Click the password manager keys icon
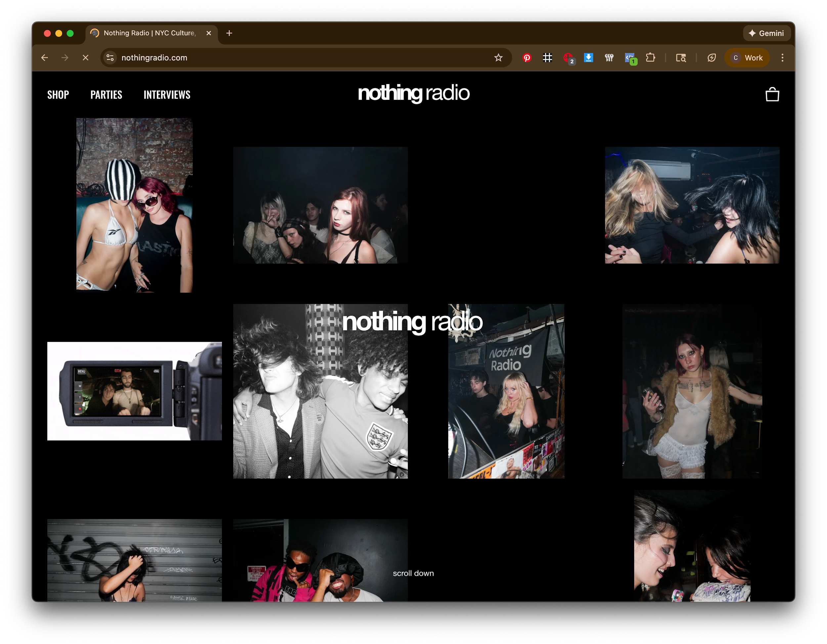Image resolution: width=827 pixels, height=644 pixels. (609, 58)
